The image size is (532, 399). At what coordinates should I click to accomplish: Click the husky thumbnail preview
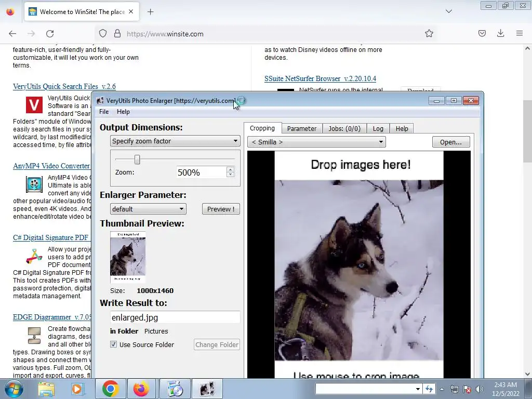click(x=128, y=257)
